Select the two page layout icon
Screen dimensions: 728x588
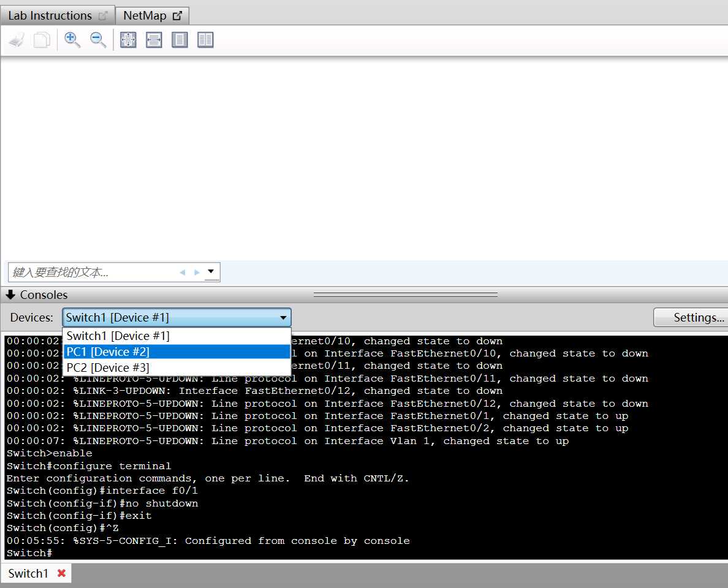(x=205, y=40)
